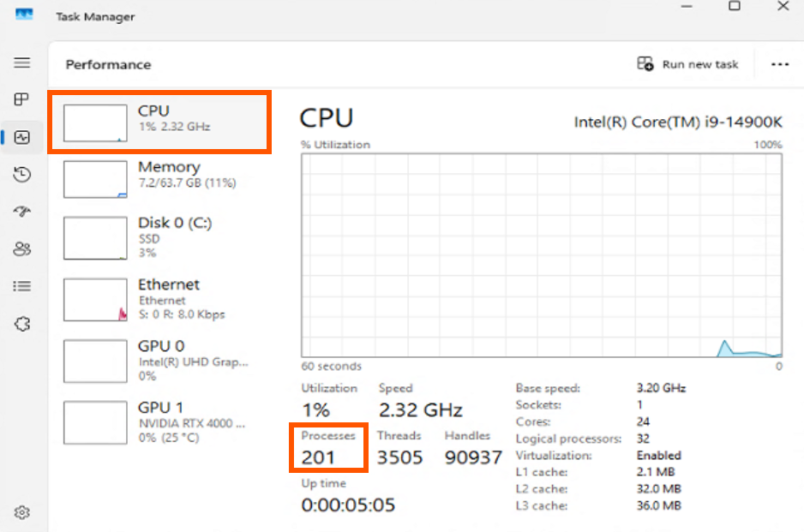Click the L2 cache value 32.0 MB

[x=659, y=488]
